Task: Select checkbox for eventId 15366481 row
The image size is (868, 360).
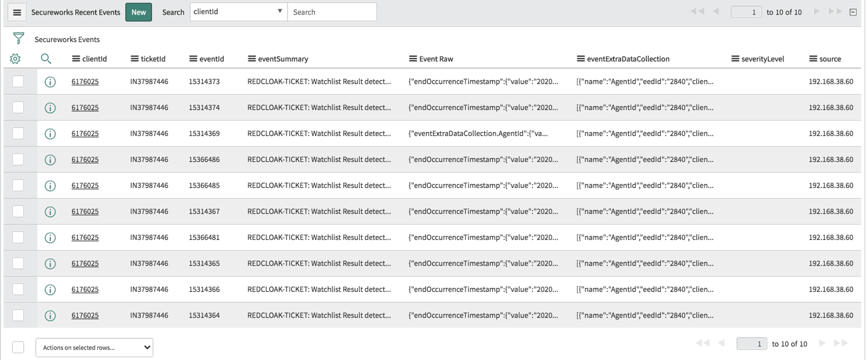Action: tap(18, 237)
